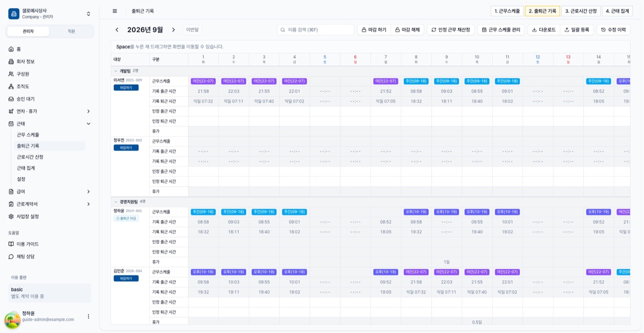
Task: Click the 근로계약서 contract icon
Action: tap(11, 204)
